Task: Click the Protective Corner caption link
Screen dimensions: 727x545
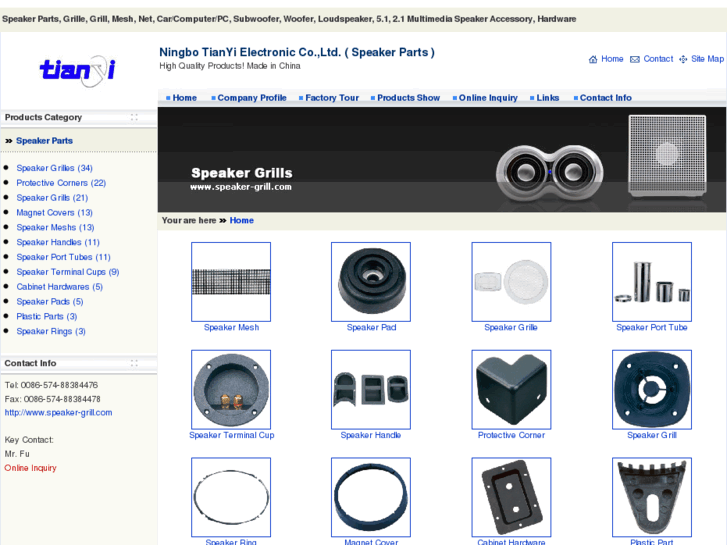Action: pyautogui.click(x=511, y=435)
